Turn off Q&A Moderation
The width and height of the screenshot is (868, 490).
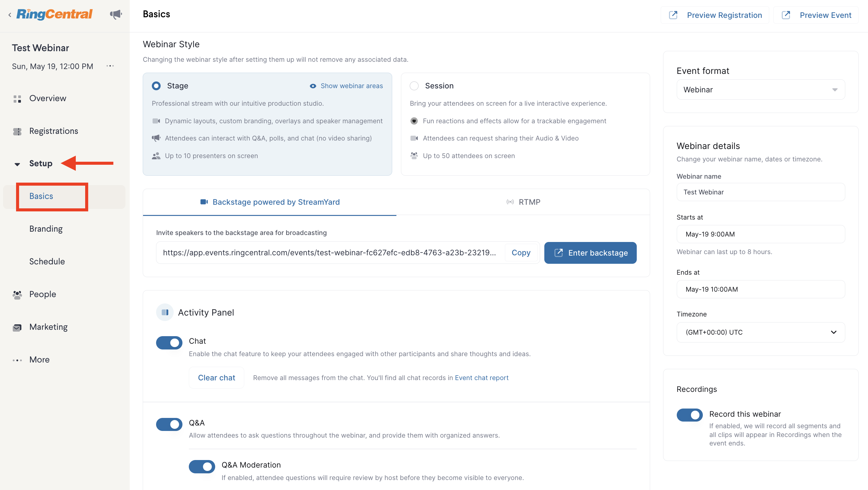(x=202, y=466)
